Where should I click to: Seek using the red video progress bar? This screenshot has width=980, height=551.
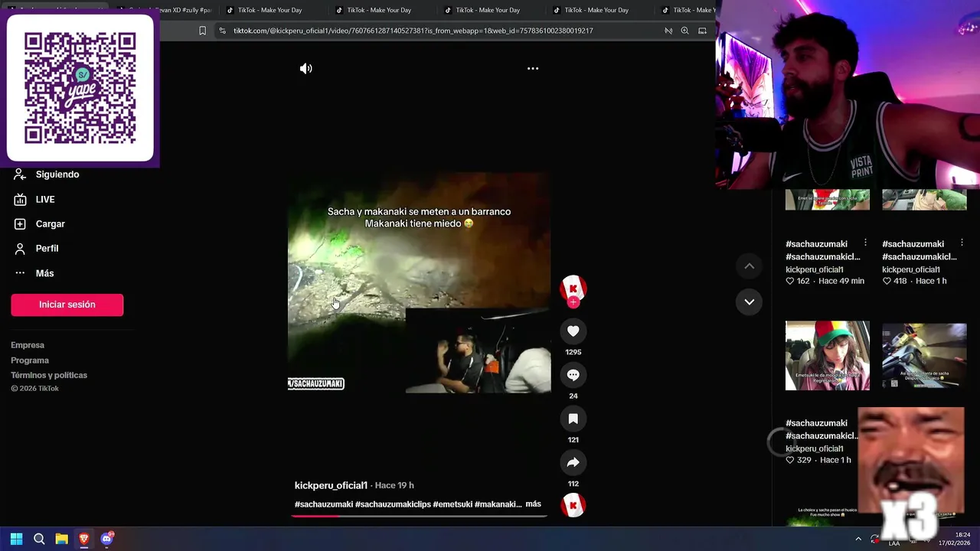419,516
